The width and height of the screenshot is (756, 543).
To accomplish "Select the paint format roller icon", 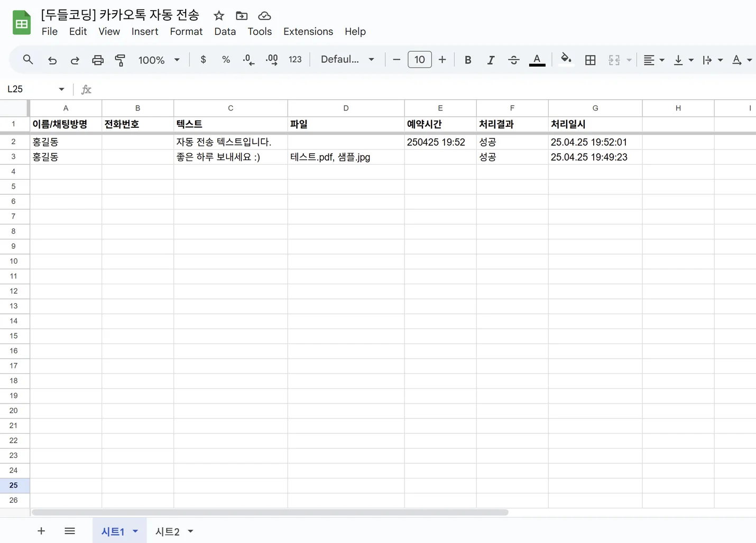I will tap(120, 60).
